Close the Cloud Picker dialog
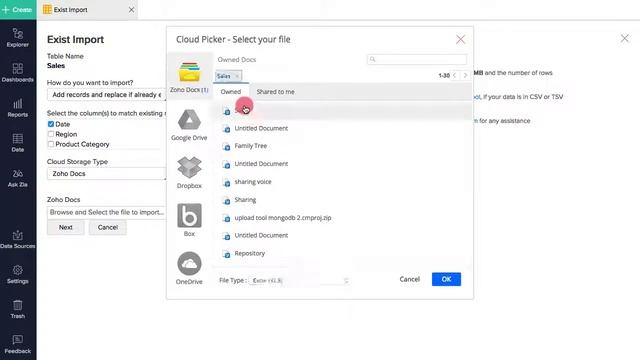 460,39
